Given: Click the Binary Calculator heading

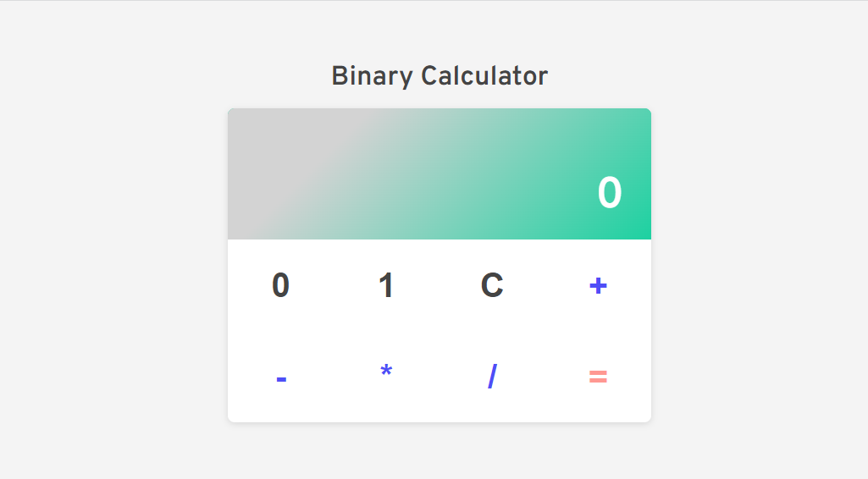Looking at the screenshot, I should (440, 76).
